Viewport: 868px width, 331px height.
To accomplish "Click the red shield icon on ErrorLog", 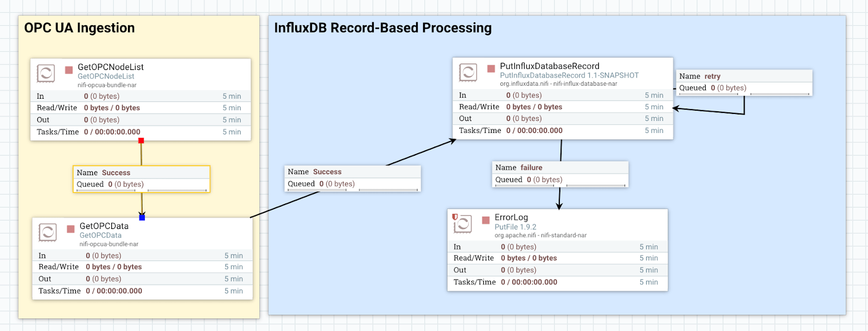I will tap(455, 217).
